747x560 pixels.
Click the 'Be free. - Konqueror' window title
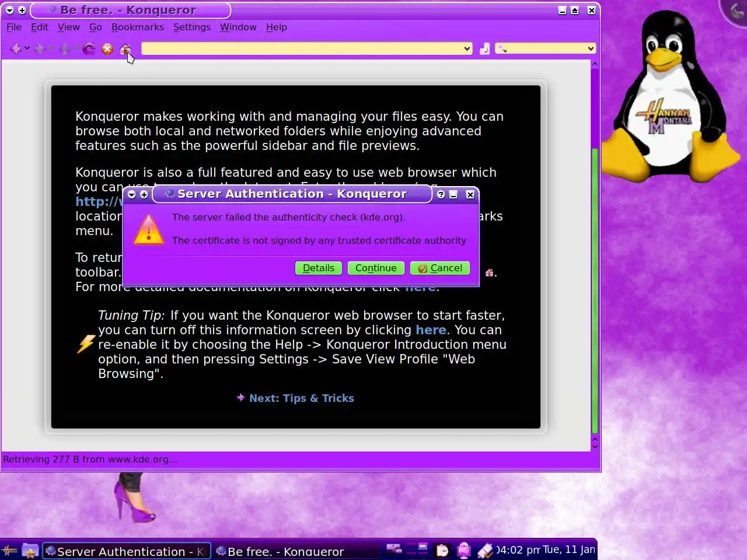click(128, 10)
